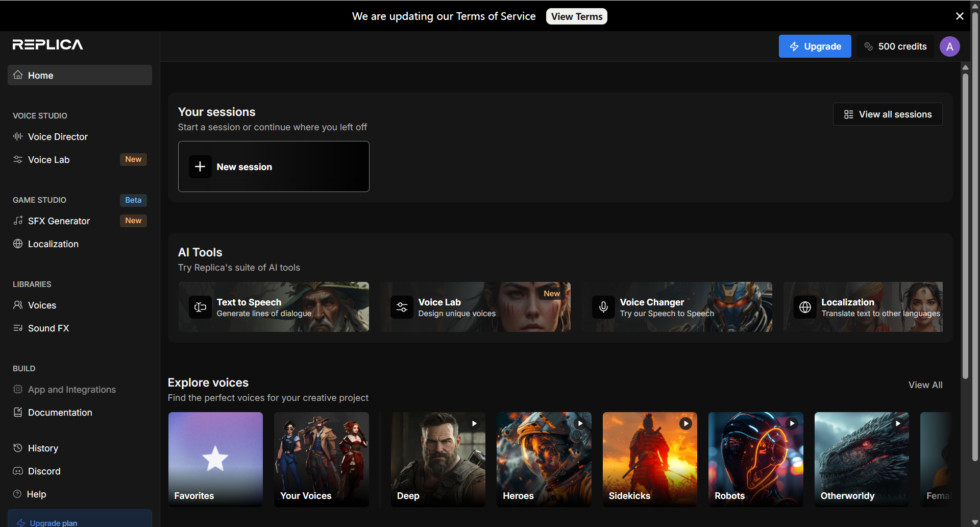This screenshot has height=527, width=980.
Task: Open the Localization tool card
Action: click(x=863, y=307)
